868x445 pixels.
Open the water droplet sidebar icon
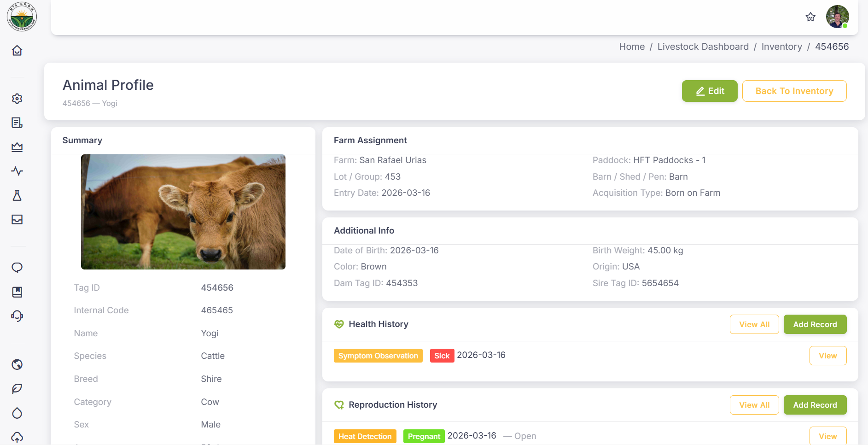point(17,413)
